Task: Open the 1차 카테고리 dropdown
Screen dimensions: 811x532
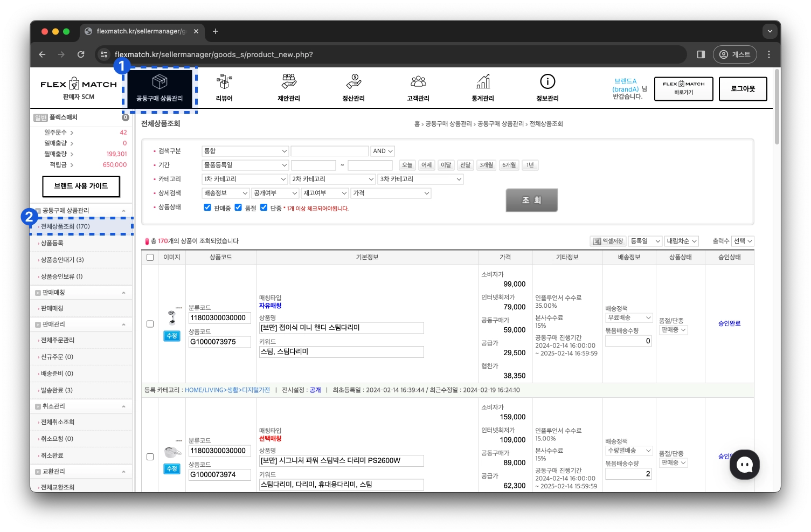Action: pos(245,179)
